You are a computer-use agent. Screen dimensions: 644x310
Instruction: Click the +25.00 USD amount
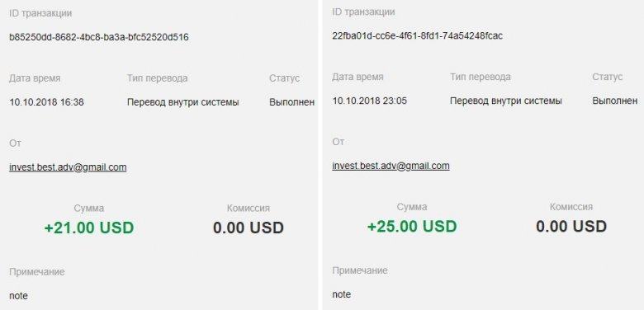412,227
